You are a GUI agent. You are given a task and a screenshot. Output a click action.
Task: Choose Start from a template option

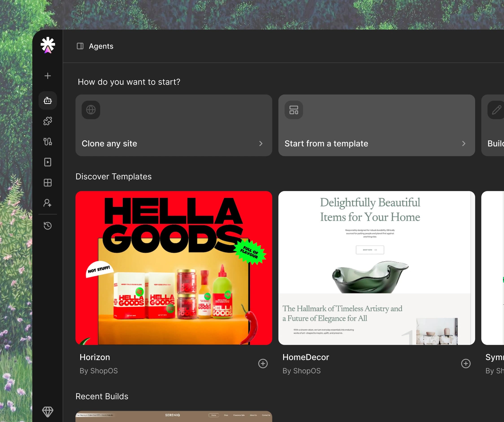point(377,125)
